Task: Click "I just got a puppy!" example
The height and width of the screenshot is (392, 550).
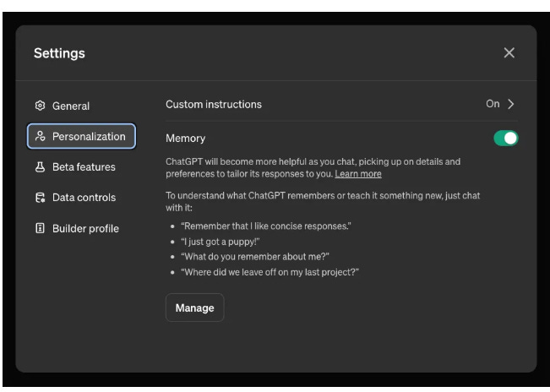Action: pyautogui.click(x=221, y=242)
